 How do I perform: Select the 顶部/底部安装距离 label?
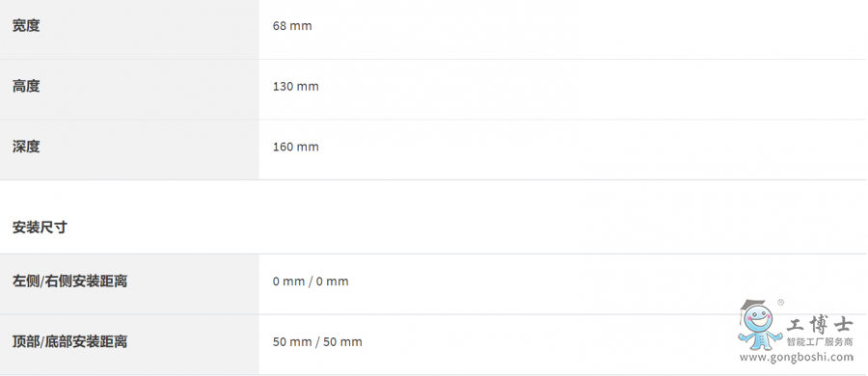click(69, 341)
